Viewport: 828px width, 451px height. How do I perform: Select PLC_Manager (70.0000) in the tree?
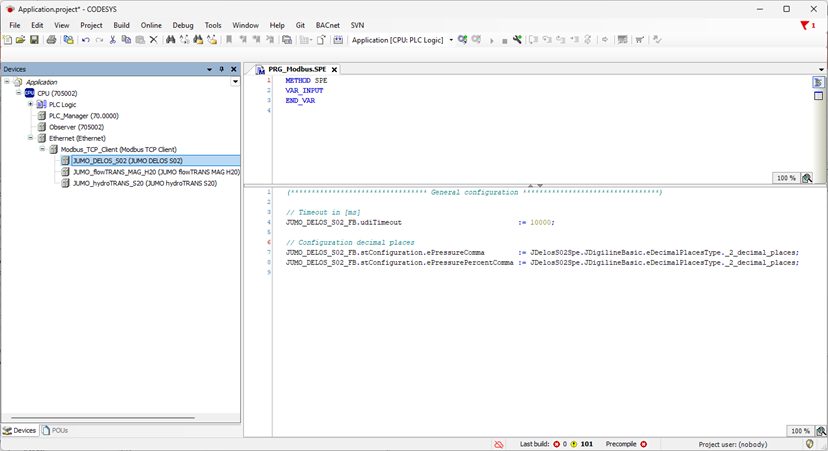(x=83, y=116)
